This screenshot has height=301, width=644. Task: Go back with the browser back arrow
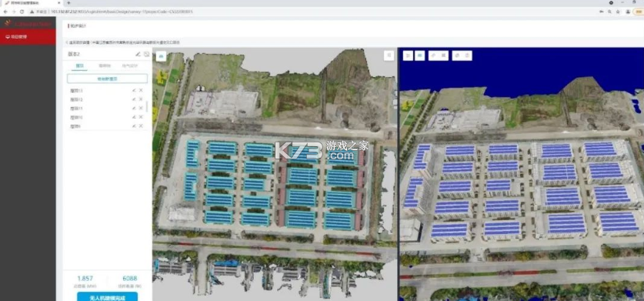coord(5,12)
